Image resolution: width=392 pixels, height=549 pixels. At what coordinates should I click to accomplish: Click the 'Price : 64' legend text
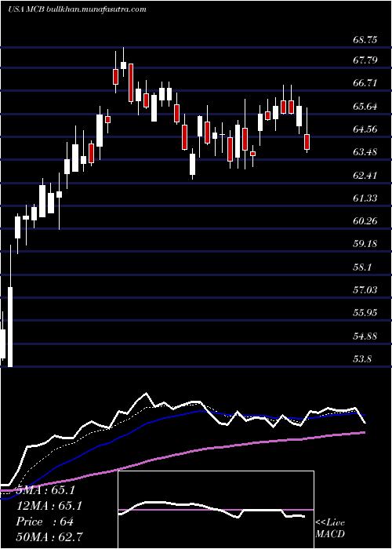[45, 522]
